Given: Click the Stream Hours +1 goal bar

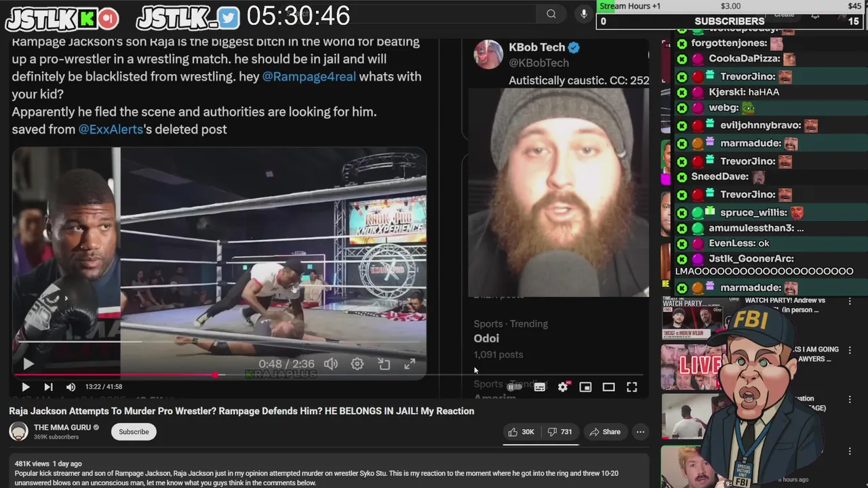Looking at the screenshot, I should tap(732, 6).
